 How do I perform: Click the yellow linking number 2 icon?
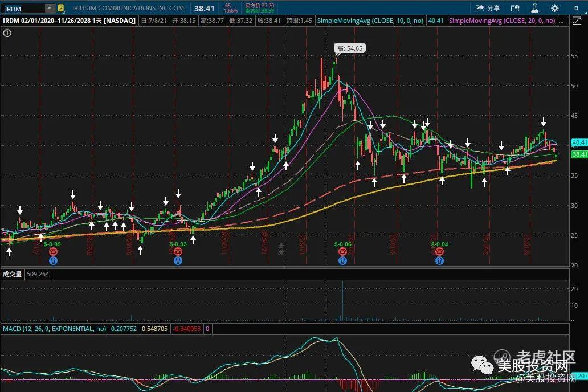click(61, 8)
